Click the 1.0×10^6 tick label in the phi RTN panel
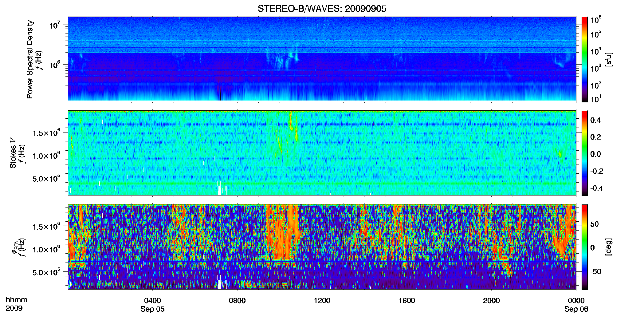 (x=46, y=249)
